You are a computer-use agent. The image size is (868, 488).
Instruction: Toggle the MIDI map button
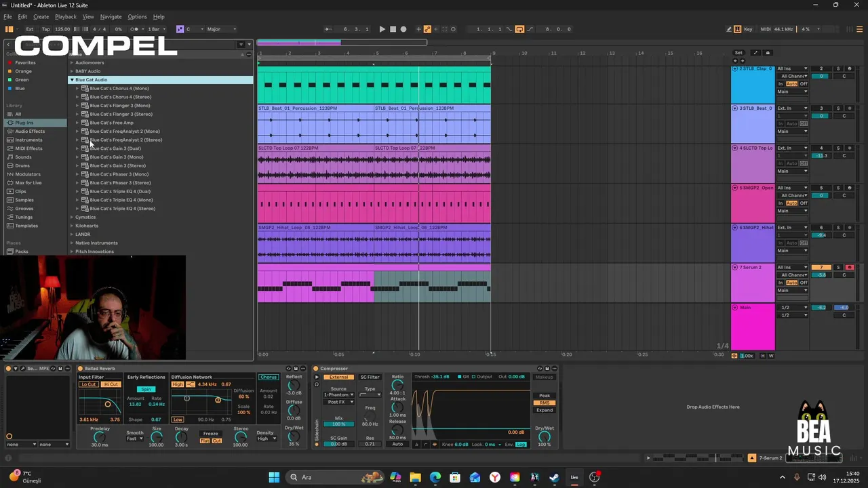point(766,29)
